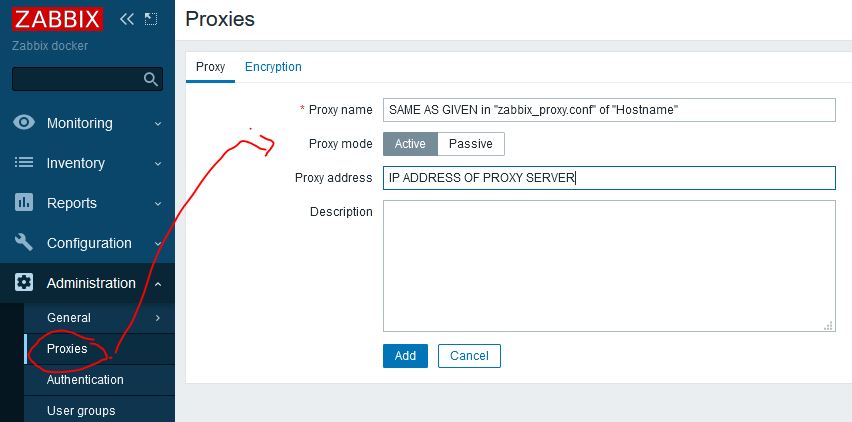The image size is (852, 422).
Task: Switch proxy mode to Passive
Action: [x=470, y=144]
